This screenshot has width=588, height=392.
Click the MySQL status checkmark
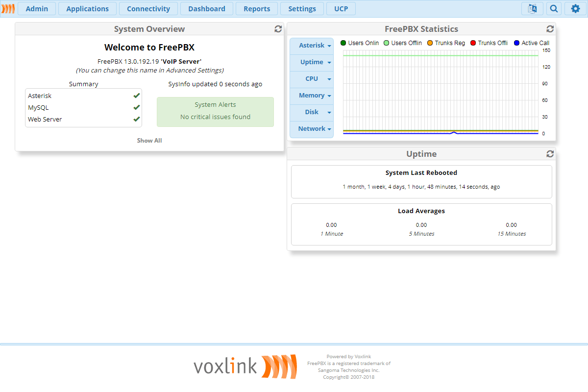(136, 107)
